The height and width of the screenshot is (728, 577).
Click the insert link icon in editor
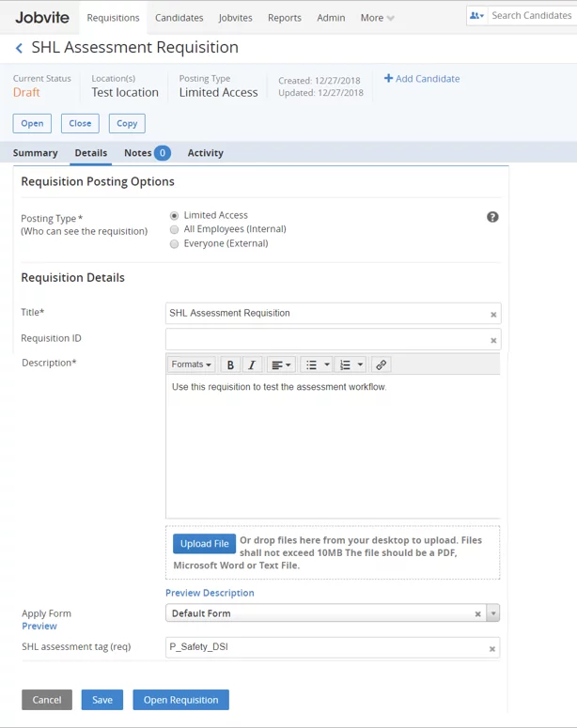(x=381, y=364)
